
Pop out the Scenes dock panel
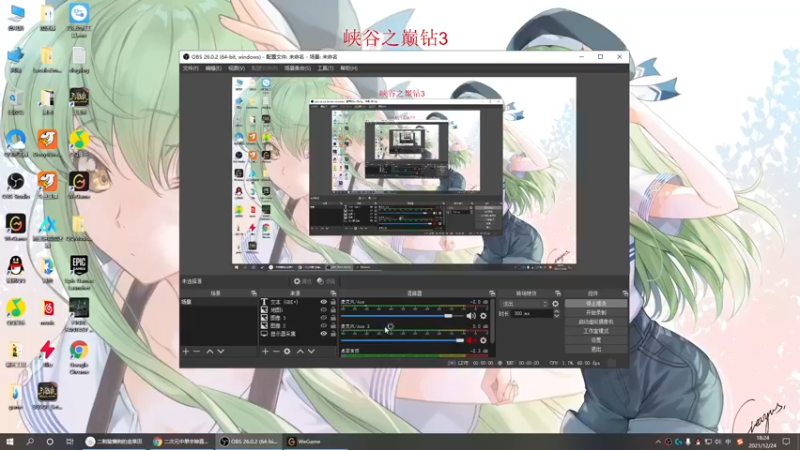[254, 293]
